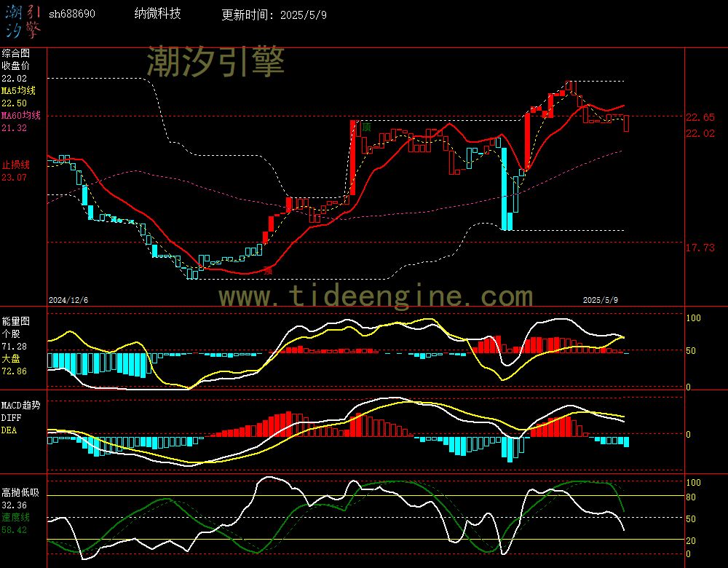Click the 个股 legend label
This screenshot has height=568, width=728.
coord(11,334)
